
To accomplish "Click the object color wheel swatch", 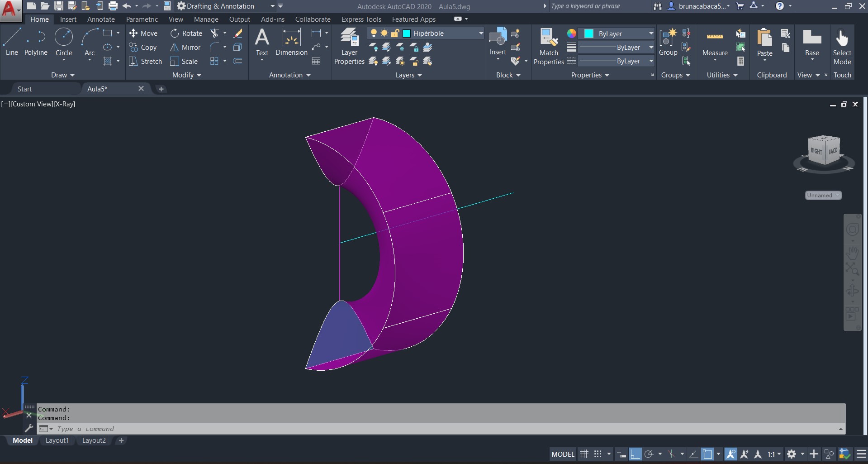I will coord(572,33).
